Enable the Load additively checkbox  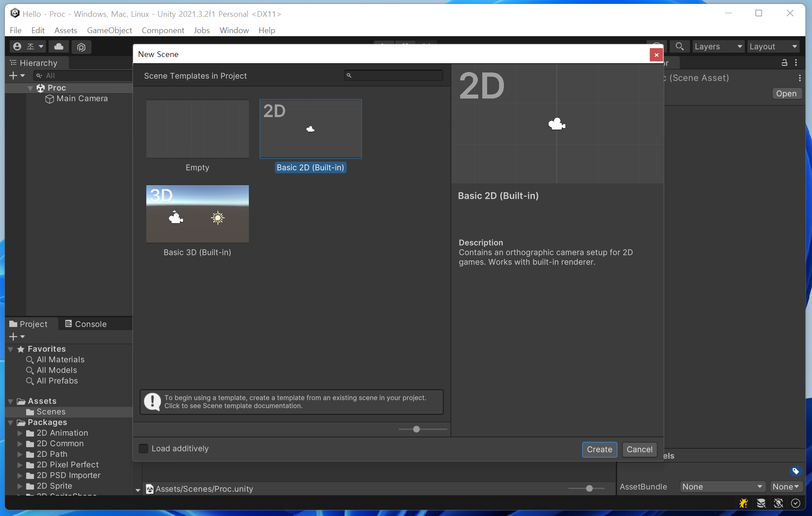[x=144, y=448]
